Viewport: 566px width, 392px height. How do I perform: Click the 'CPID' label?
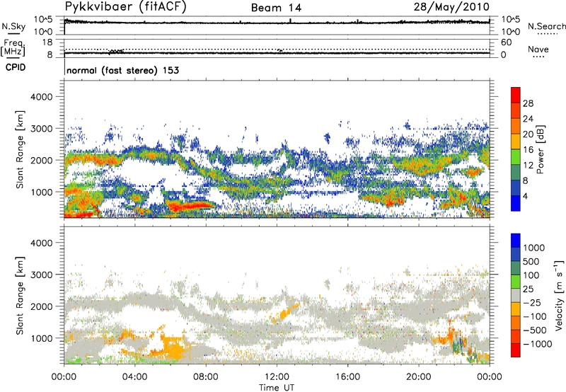click(x=16, y=67)
